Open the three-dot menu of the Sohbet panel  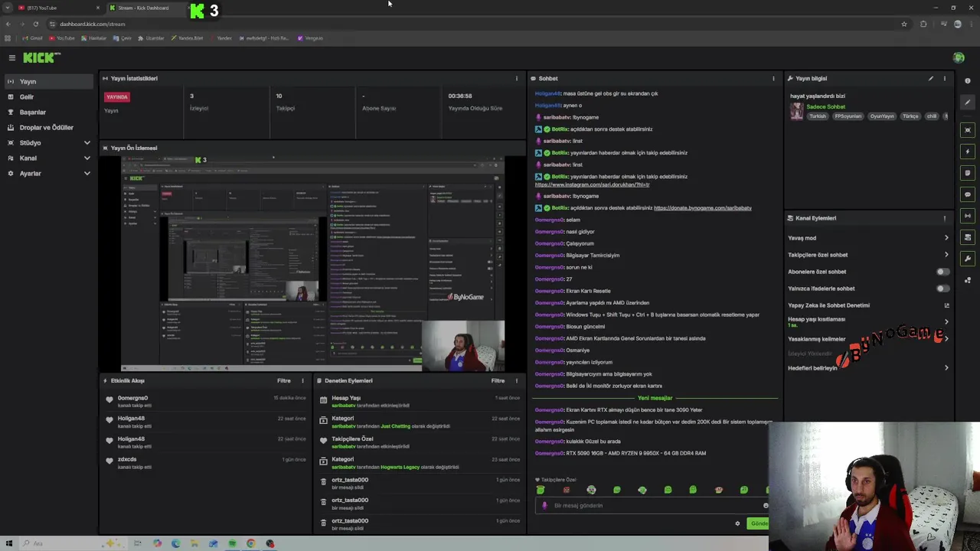click(x=773, y=78)
